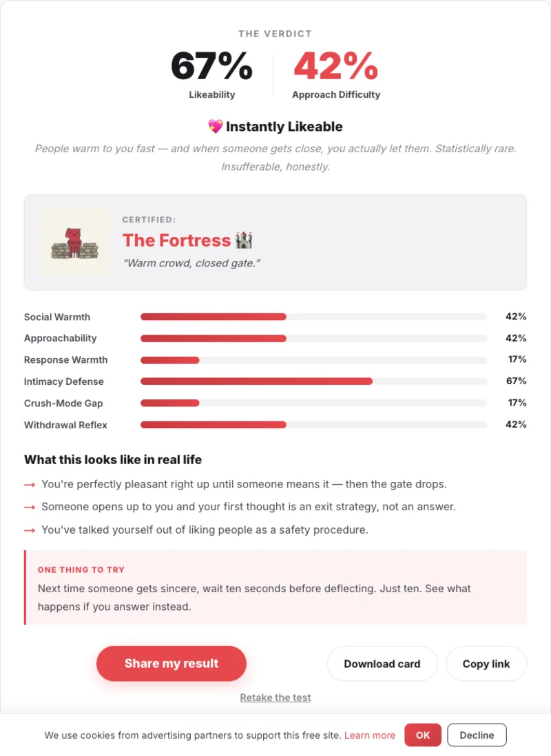Copy link to the result
This screenshot has height=756, width=551.
coord(486,664)
